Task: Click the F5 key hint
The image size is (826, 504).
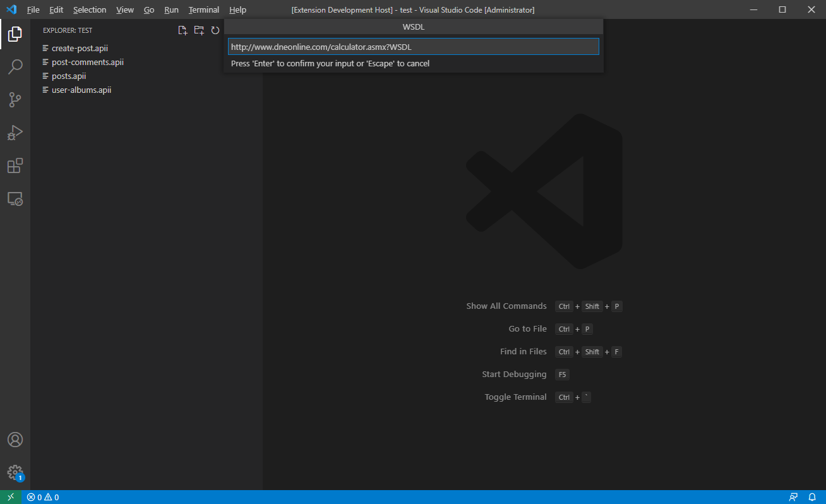Action: (x=562, y=375)
